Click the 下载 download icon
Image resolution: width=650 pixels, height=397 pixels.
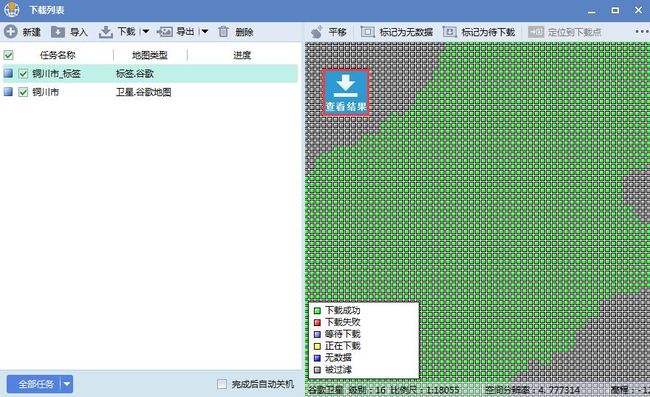[106, 32]
